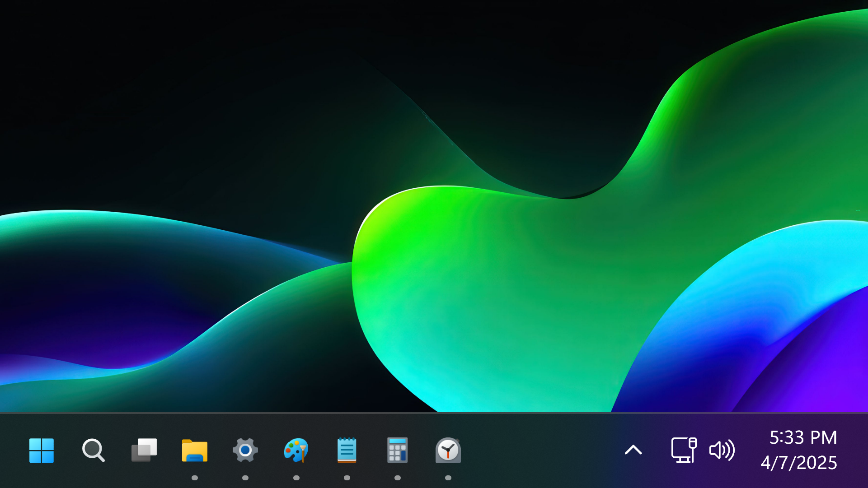The width and height of the screenshot is (868, 488).
Task: Launch Microsoft Paint
Action: pyautogui.click(x=296, y=450)
